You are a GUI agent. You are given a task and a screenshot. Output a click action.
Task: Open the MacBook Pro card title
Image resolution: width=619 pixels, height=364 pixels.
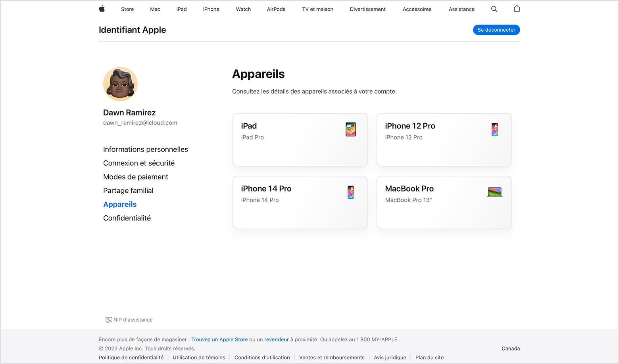click(x=409, y=189)
